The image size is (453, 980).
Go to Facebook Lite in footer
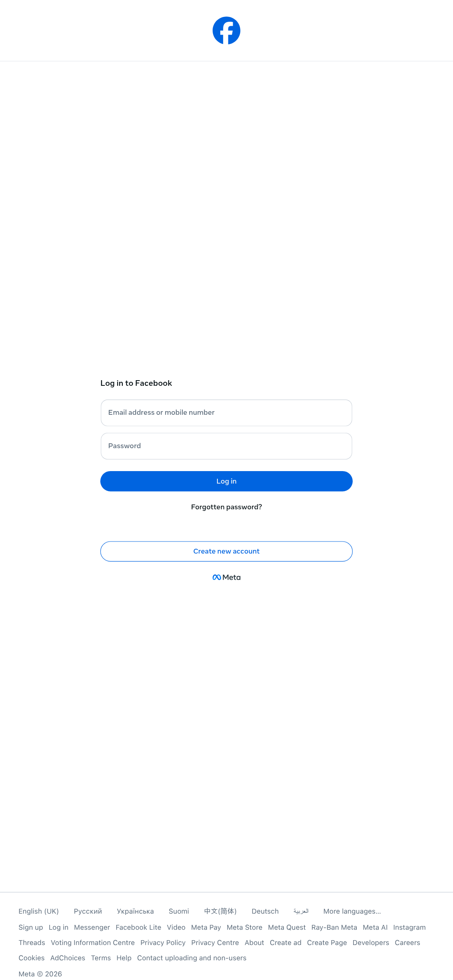(x=138, y=927)
